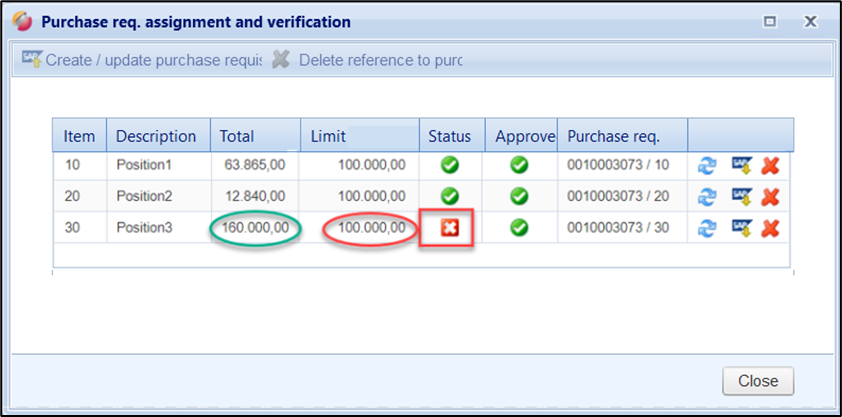Refresh the Position2 row
842x417 pixels.
pos(707,197)
